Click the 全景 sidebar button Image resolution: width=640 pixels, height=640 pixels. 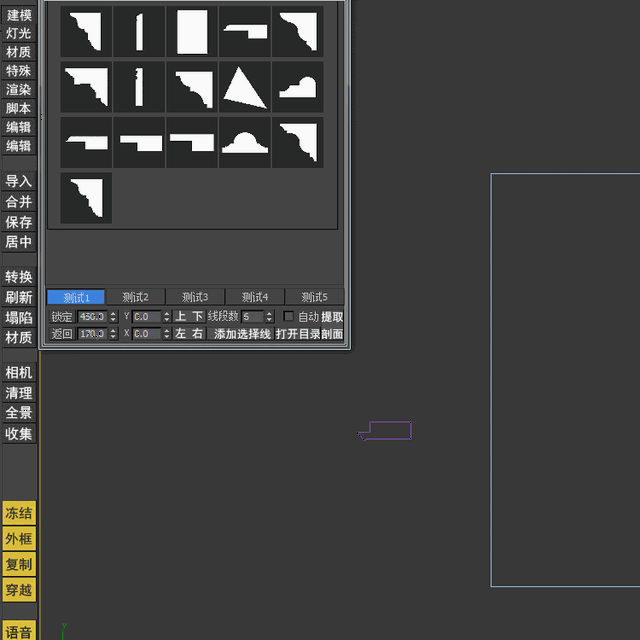19,413
